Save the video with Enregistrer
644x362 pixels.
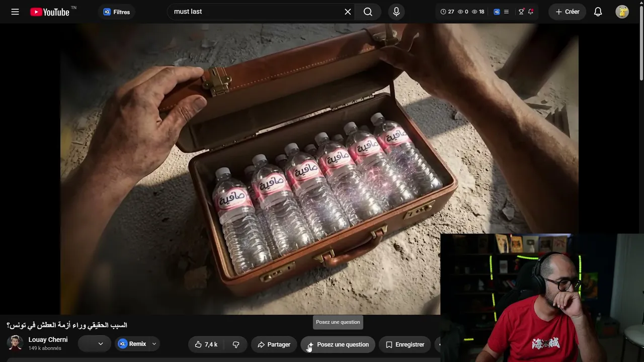[x=405, y=344]
